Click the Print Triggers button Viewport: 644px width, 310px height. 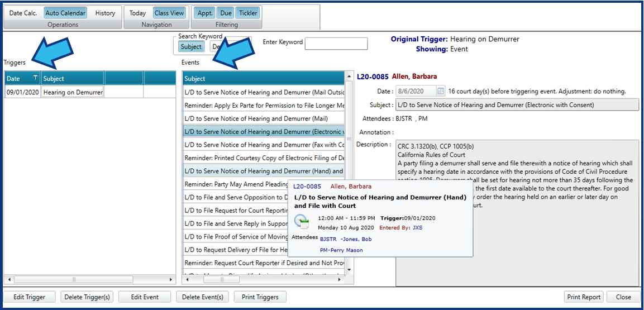(x=260, y=297)
